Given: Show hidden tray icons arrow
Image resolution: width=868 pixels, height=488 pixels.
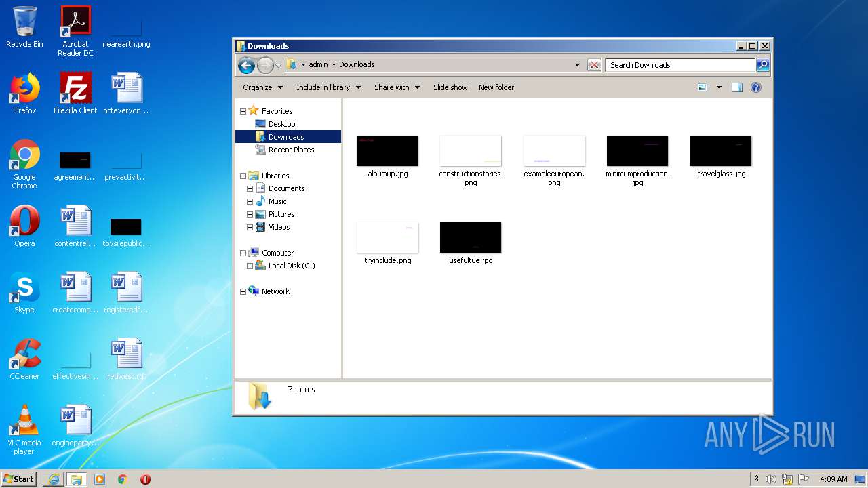Looking at the screenshot, I should [756, 479].
